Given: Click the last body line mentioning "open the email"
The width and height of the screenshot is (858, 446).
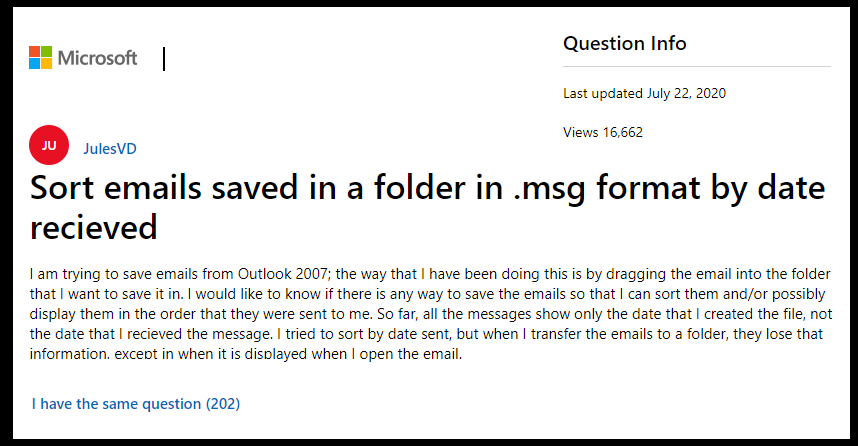Looking at the screenshot, I should click(246, 354).
